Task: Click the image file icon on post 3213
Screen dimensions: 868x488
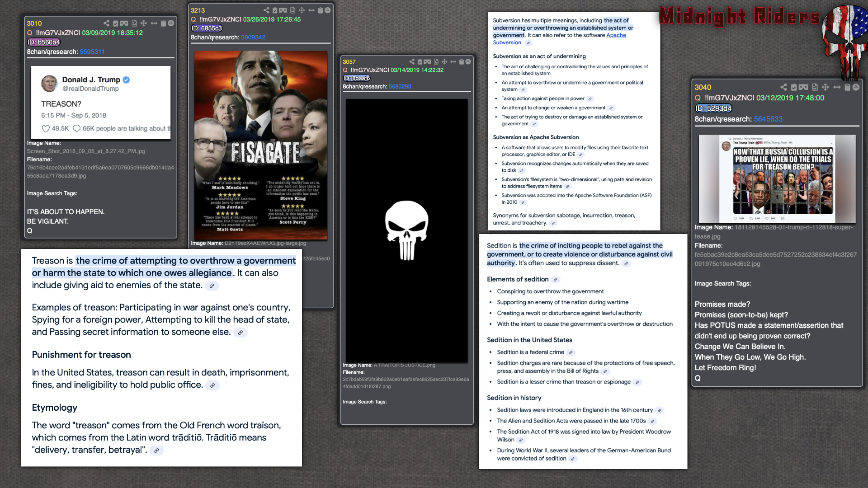Action: 292,10
